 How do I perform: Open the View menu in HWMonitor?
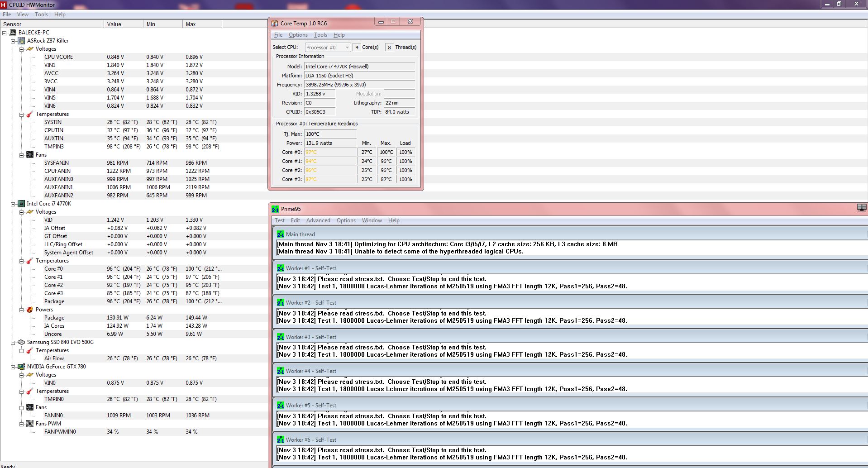click(x=23, y=14)
